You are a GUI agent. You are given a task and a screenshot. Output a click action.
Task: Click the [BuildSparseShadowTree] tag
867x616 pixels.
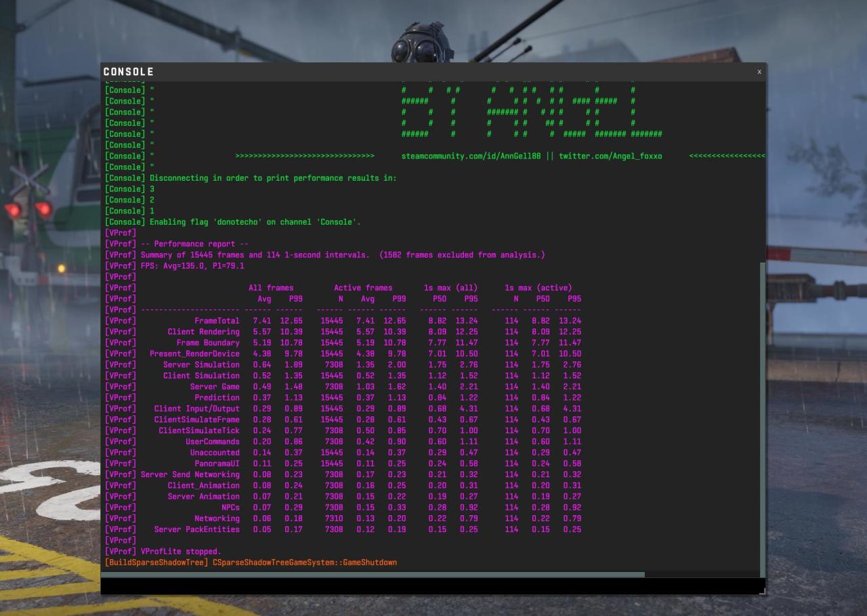156,563
